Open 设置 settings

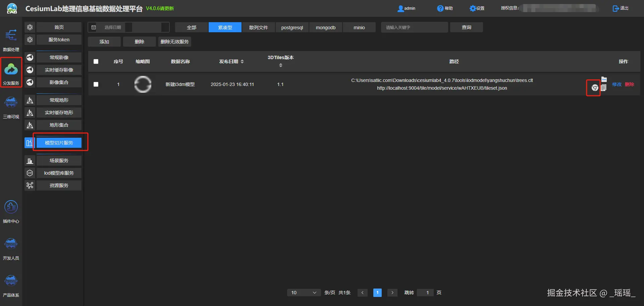click(x=477, y=8)
